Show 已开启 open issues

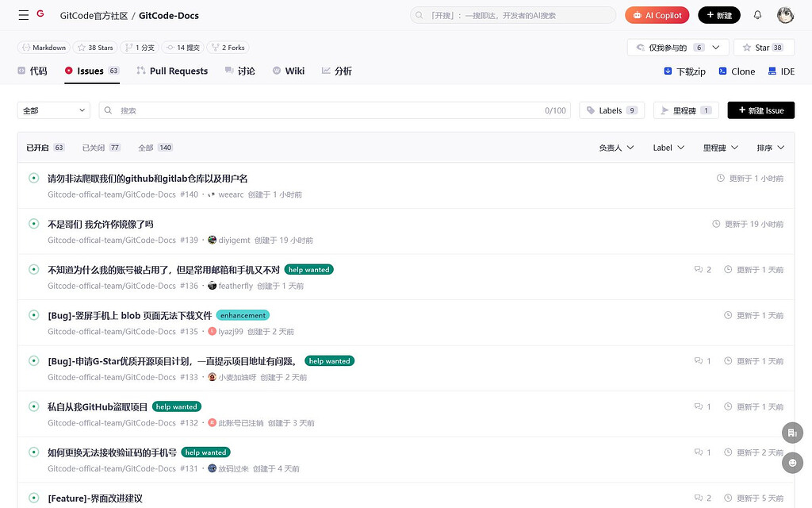coord(45,148)
